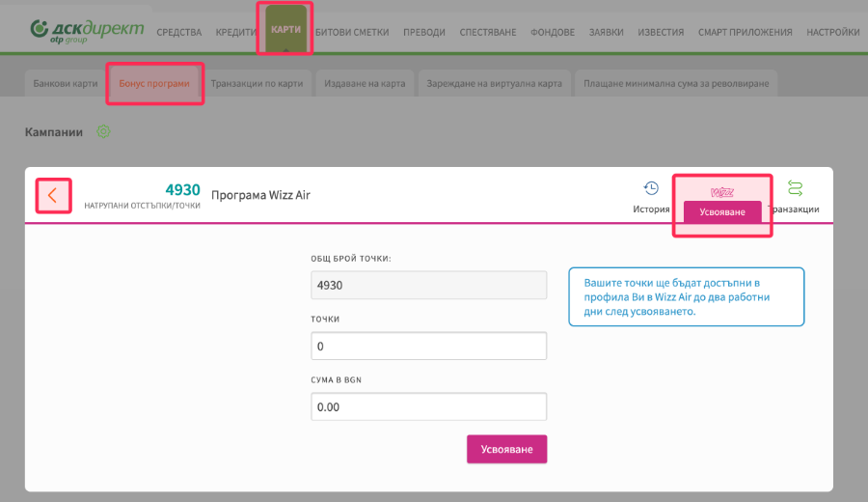
Task: Open the СМАРТ ПРИЛОЖЕНИЯ menu
Action: (x=746, y=32)
